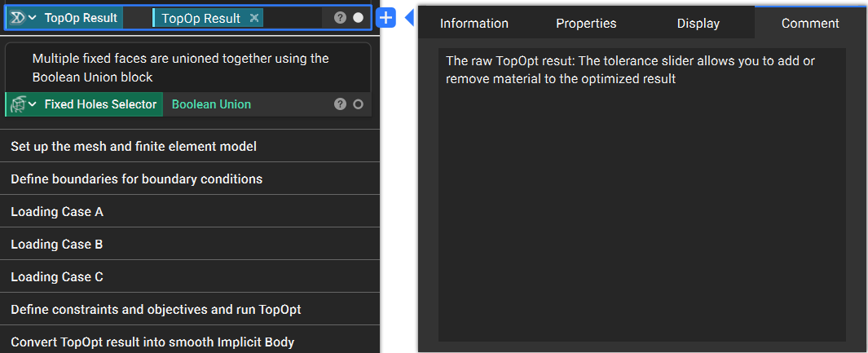Expand the Fixed Holes Selector chevron
Image resolution: width=868 pixels, height=353 pixels.
coord(33,104)
